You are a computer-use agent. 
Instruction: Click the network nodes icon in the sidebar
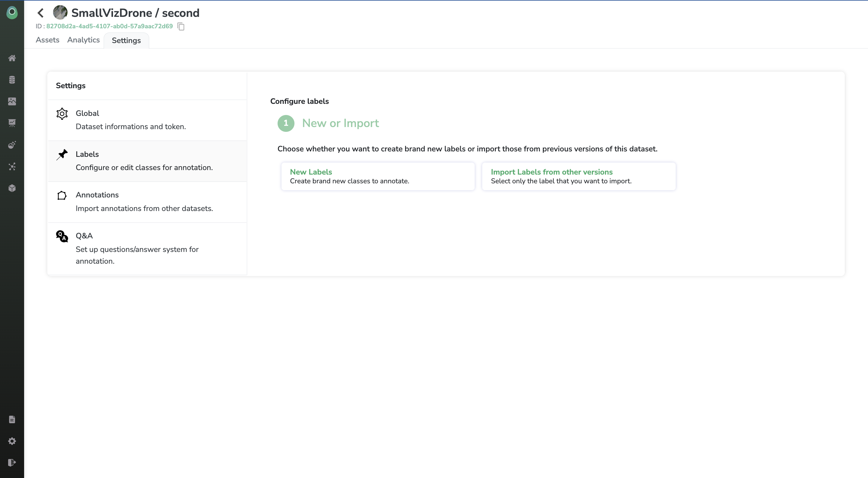tap(12, 167)
